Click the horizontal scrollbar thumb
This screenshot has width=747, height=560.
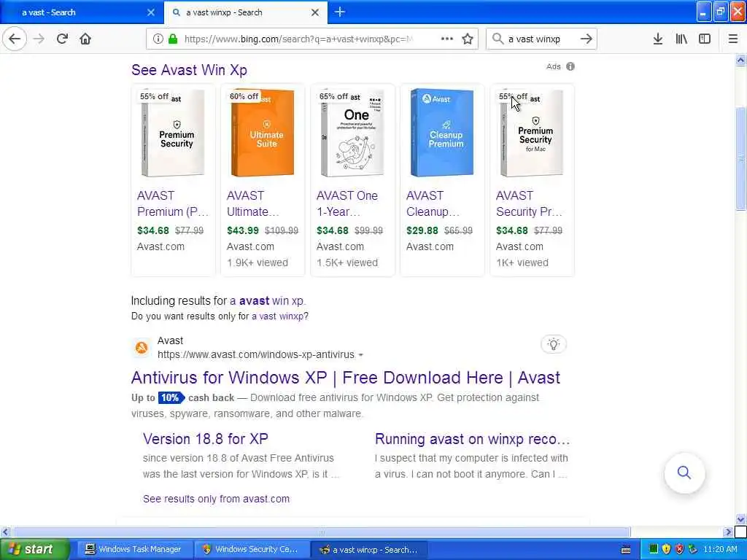pos(321,532)
